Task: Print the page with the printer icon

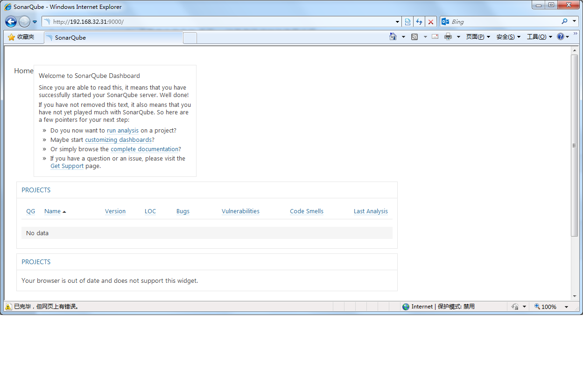Action: [x=448, y=37]
